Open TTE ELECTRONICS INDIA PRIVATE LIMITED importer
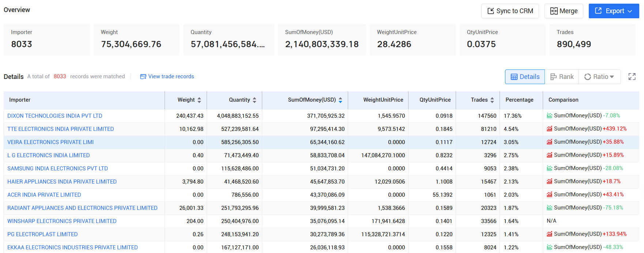 pyautogui.click(x=61, y=129)
